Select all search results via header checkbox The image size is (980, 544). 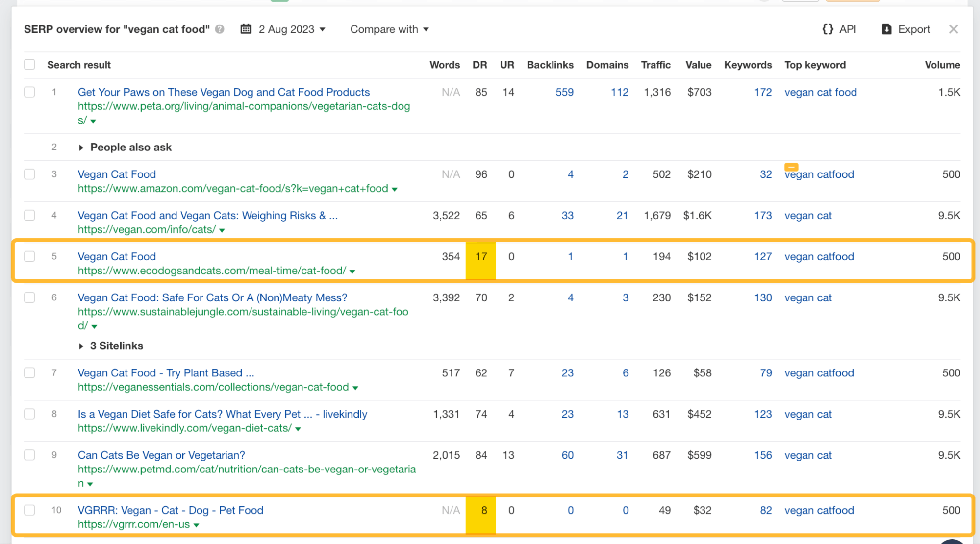tap(29, 64)
